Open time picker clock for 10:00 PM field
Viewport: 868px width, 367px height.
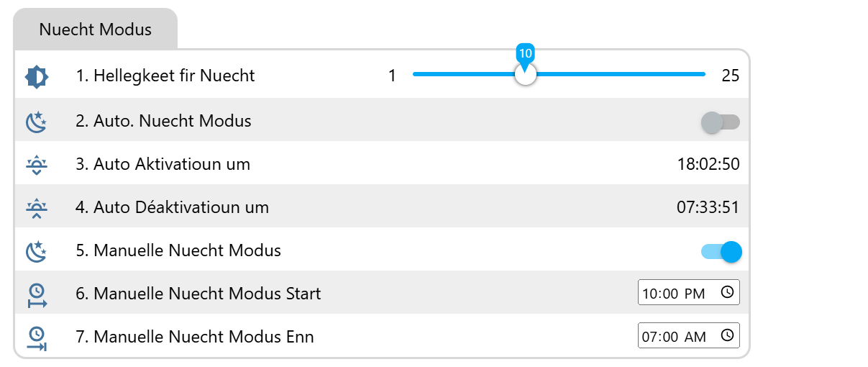coord(727,293)
